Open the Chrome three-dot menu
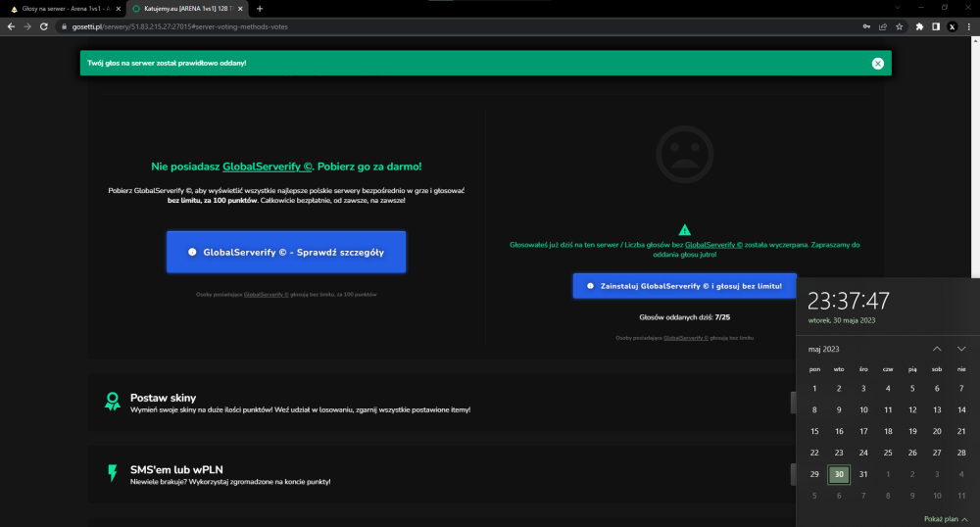The width and height of the screenshot is (980, 527). click(969, 26)
